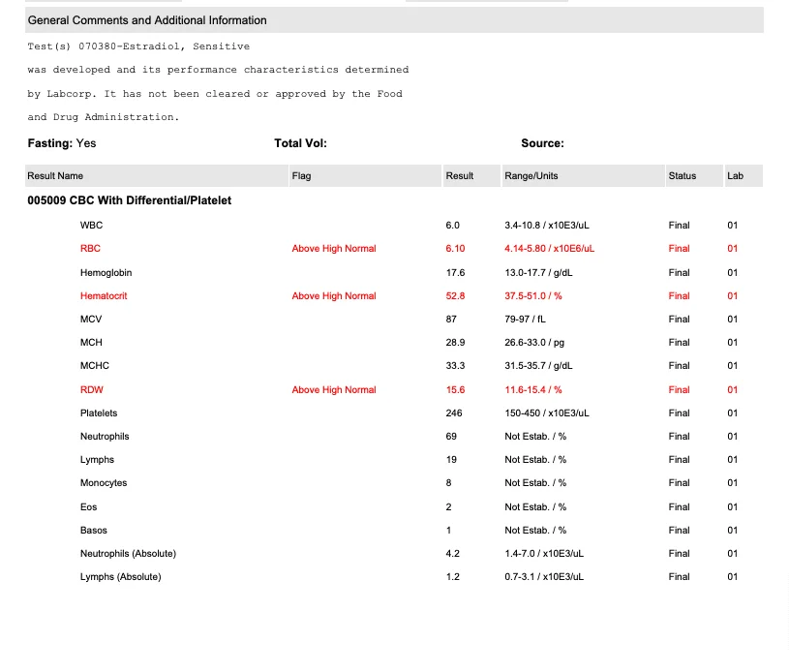This screenshot has height=672, width=789.
Task: Click the Eos value 2
Action: pos(449,506)
